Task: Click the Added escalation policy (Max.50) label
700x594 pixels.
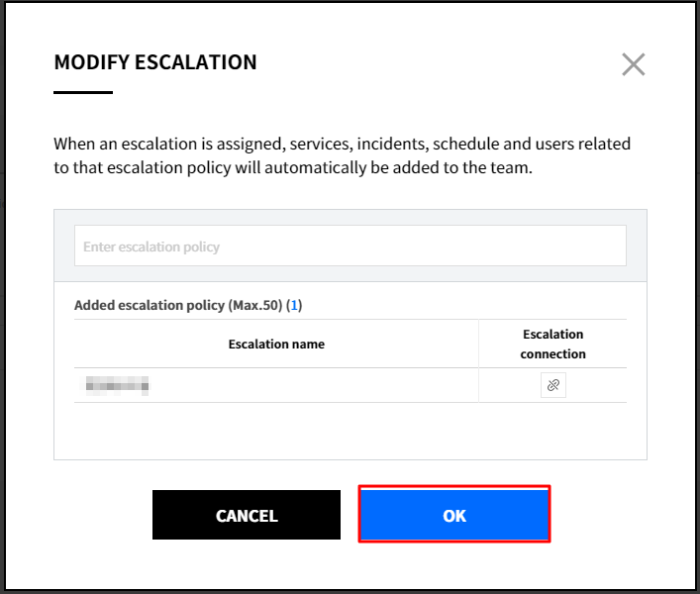Action: click(x=178, y=305)
